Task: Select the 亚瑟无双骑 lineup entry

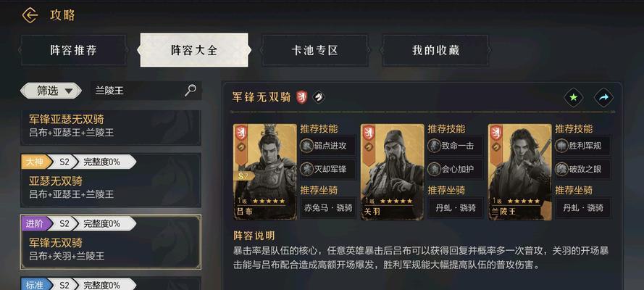Action: click(111, 181)
